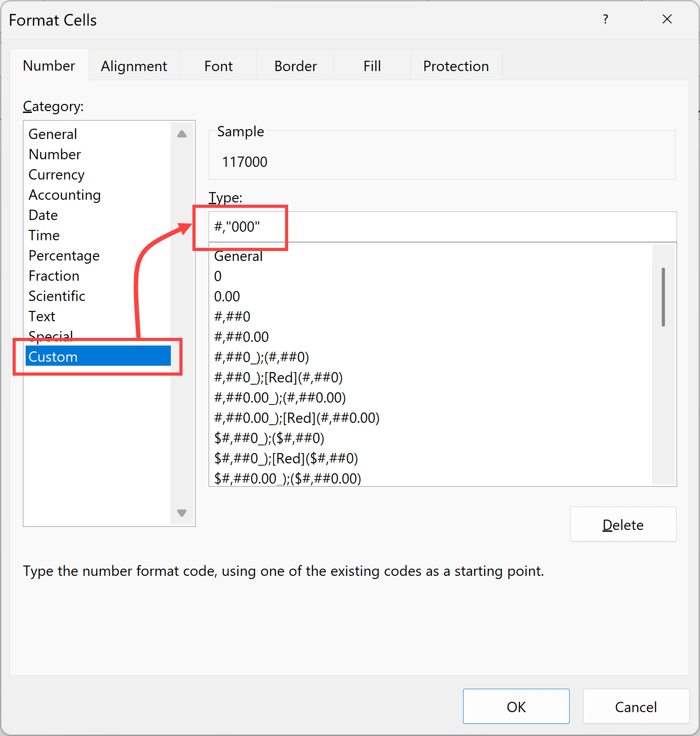
Task: Click the Help question mark icon
Action: point(606,19)
